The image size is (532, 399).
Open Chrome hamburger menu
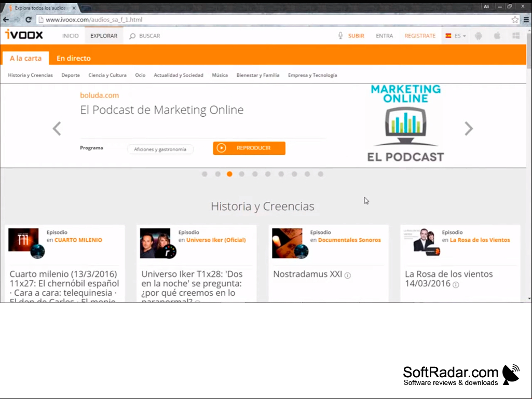point(526,20)
